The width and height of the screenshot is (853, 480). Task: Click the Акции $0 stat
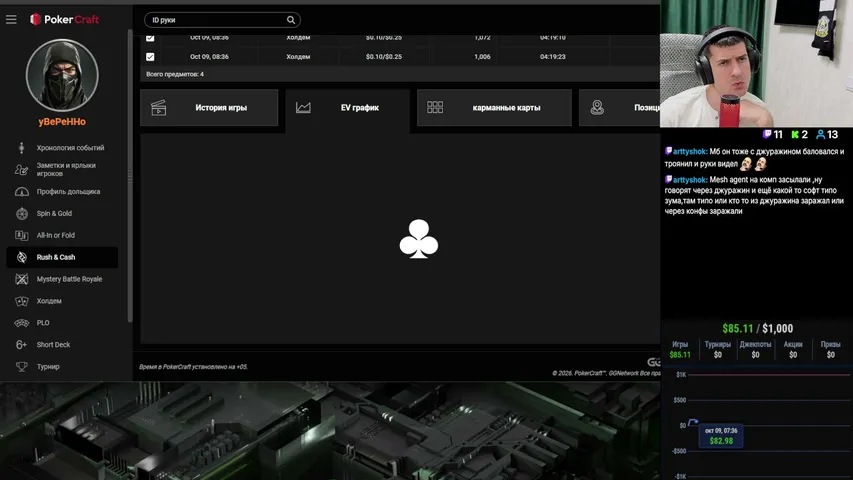793,349
